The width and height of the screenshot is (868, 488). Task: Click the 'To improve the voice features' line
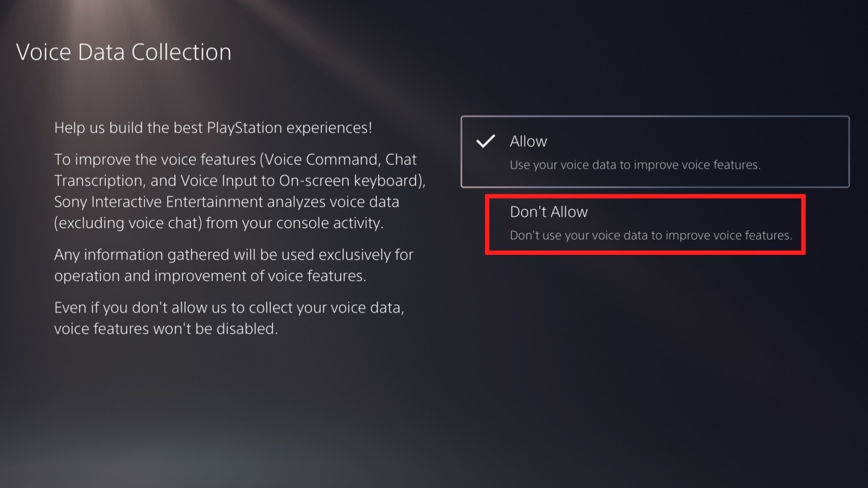(235, 159)
